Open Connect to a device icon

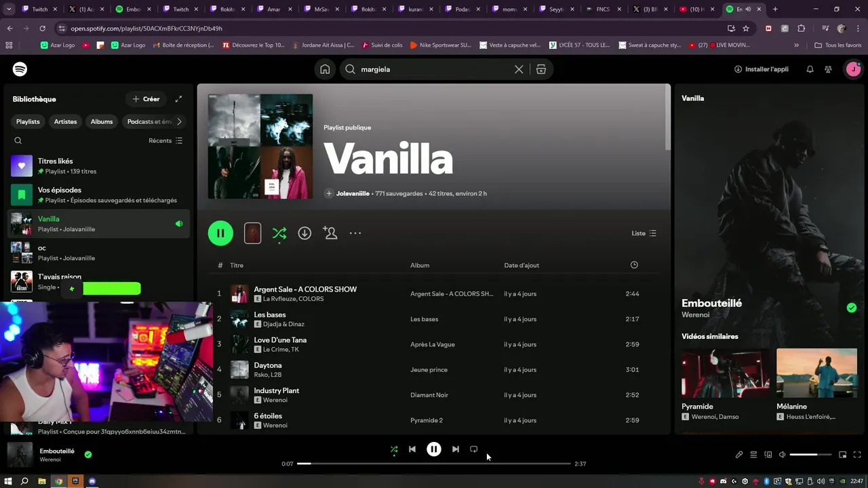[768, 455]
